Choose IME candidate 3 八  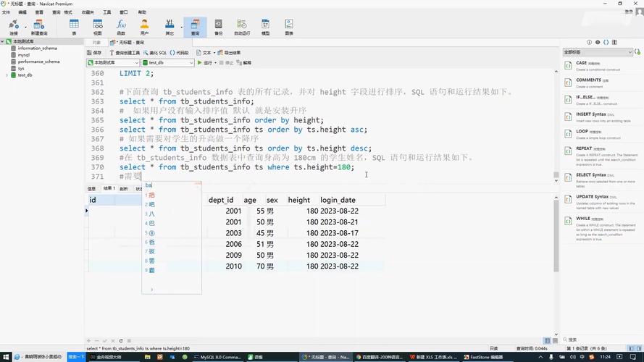point(150,214)
